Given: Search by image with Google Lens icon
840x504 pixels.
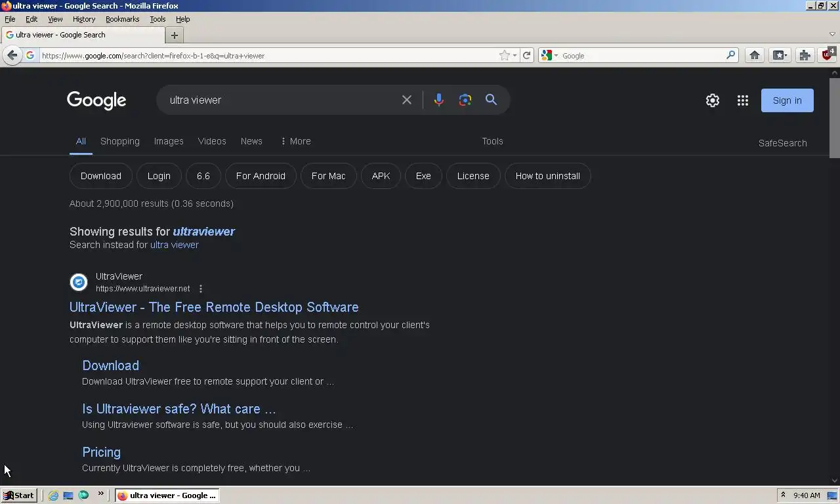Looking at the screenshot, I should 465,100.
